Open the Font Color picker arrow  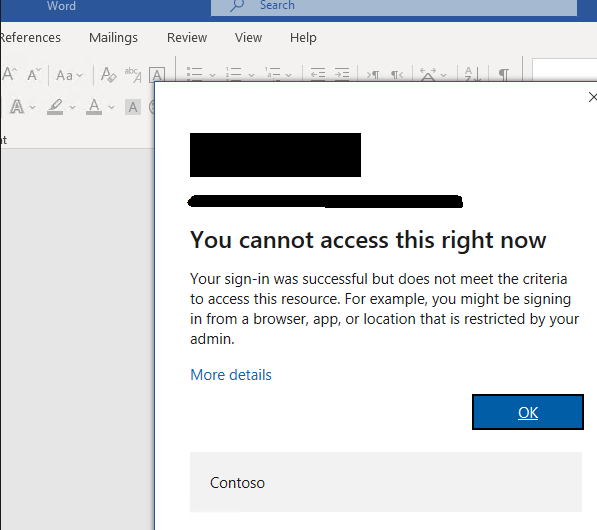[x=111, y=107]
